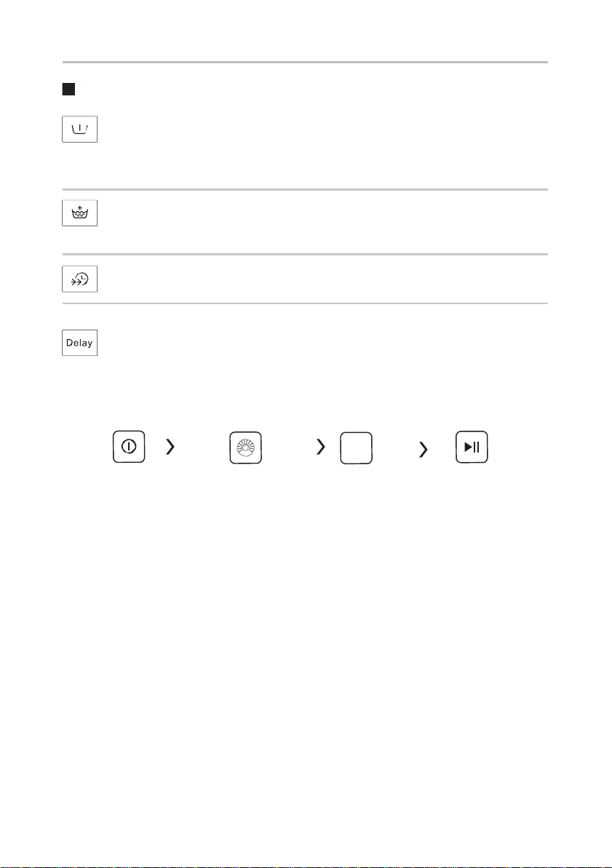Select the Extra Rinse icon with plus sign
The image size is (612, 868).
80,213
